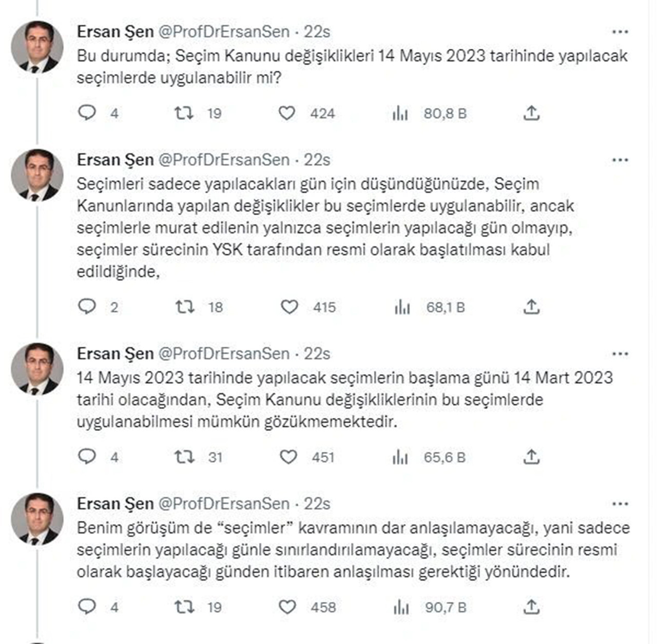Viewport: 657px width, 644px height.
Task: Click the reply icon on the third tweet
Action: click(x=88, y=455)
